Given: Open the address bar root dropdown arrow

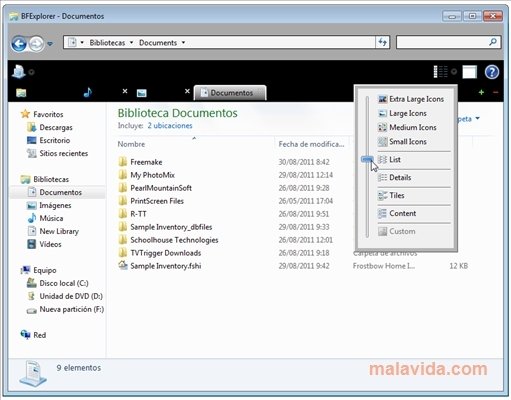Looking at the screenshot, I should (82, 43).
